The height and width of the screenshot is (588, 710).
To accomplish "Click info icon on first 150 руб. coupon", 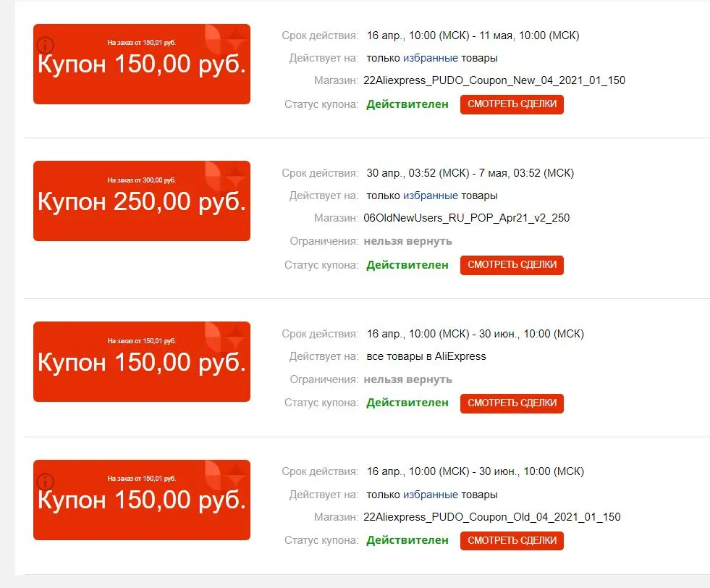I will (x=46, y=46).
